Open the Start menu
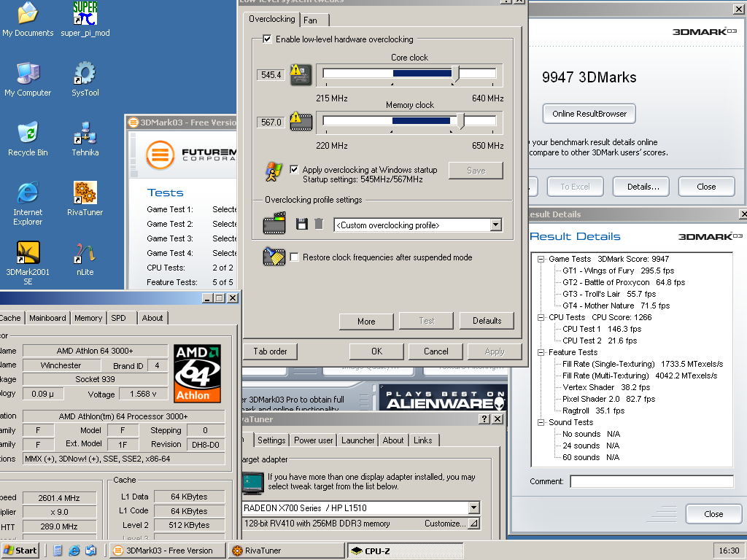The width and height of the screenshot is (747, 560). pos(21,551)
